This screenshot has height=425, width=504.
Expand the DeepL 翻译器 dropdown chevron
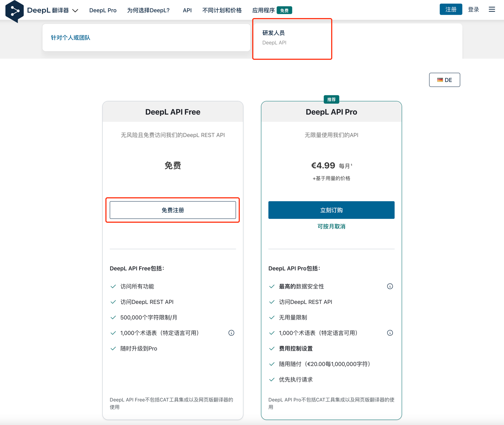click(75, 11)
